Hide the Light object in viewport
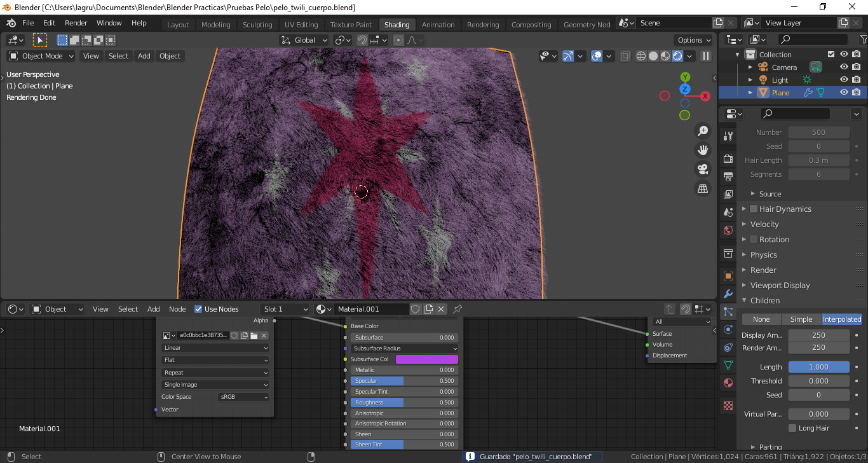This screenshot has height=463, width=868. [x=844, y=79]
